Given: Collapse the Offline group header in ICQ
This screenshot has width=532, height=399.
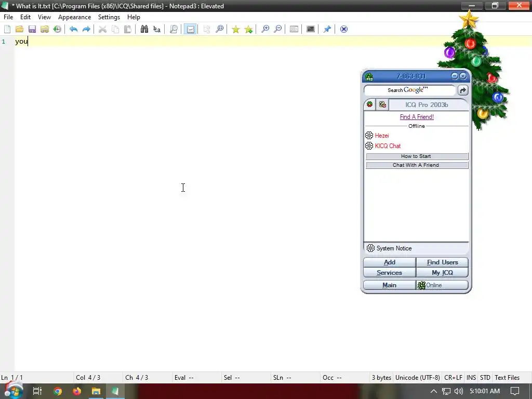Looking at the screenshot, I should pyautogui.click(x=417, y=126).
